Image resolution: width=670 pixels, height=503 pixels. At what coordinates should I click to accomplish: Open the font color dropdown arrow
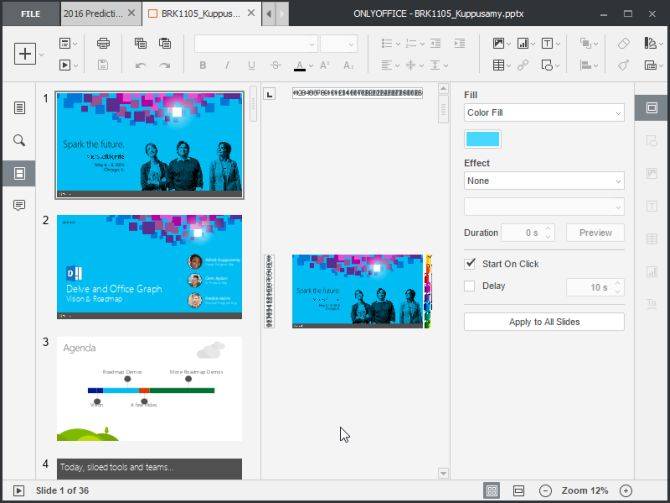311,66
